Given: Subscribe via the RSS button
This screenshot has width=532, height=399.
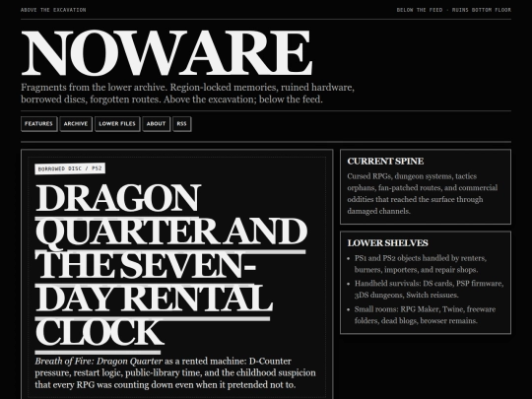Looking at the screenshot, I should (x=182, y=124).
